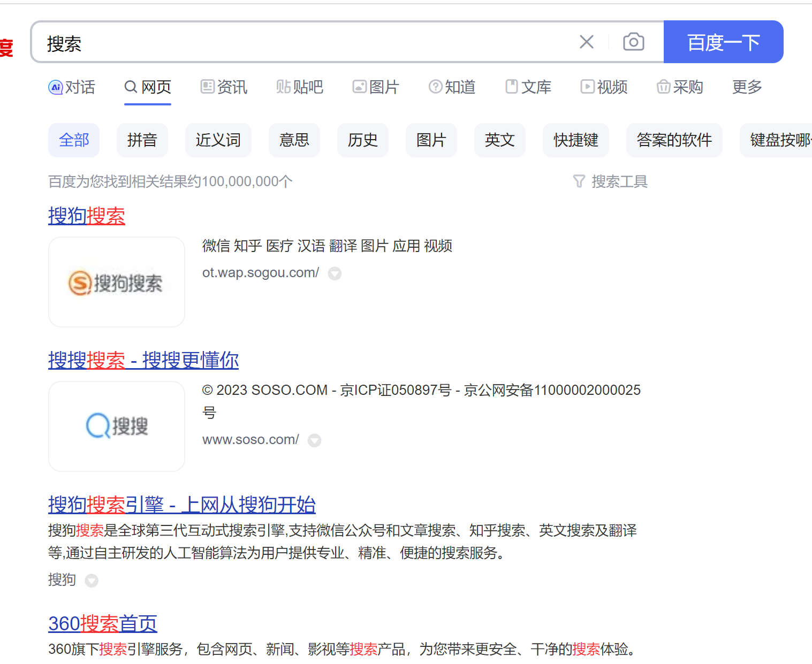
Task: Select the 意思 filter chip
Action: (294, 140)
